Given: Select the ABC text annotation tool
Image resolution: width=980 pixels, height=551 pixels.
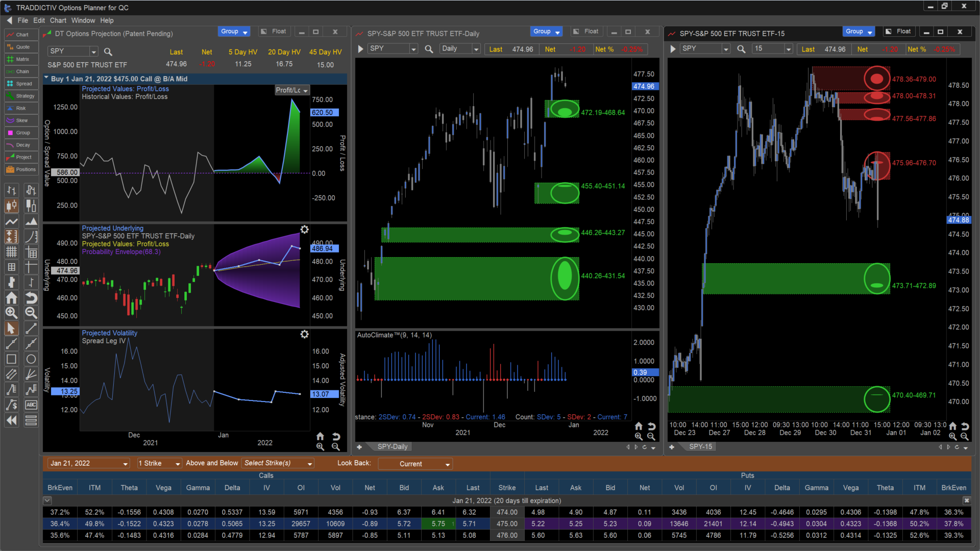Looking at the screenshot, I should pyautogui.click(x=31, y=405).
